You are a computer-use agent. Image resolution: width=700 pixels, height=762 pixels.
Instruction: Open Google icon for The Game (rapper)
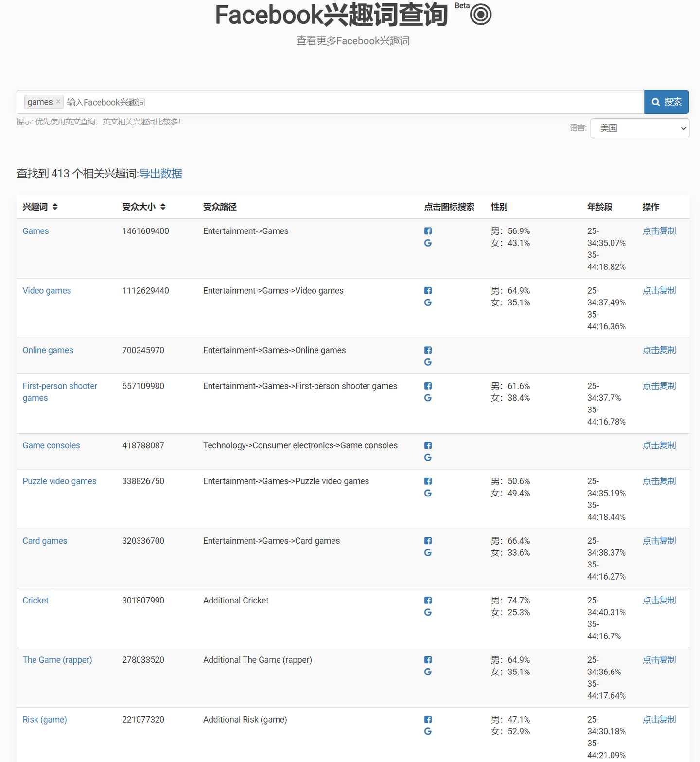point(428,672)
